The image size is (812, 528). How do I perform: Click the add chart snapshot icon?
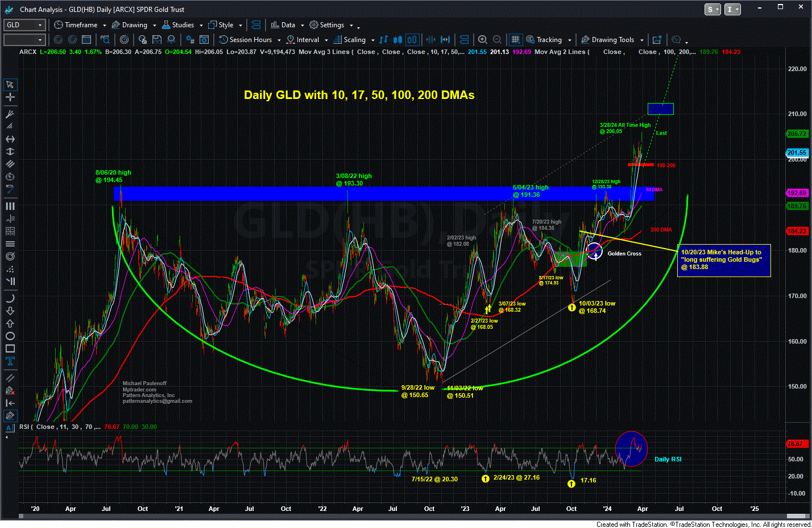[657, 40]
